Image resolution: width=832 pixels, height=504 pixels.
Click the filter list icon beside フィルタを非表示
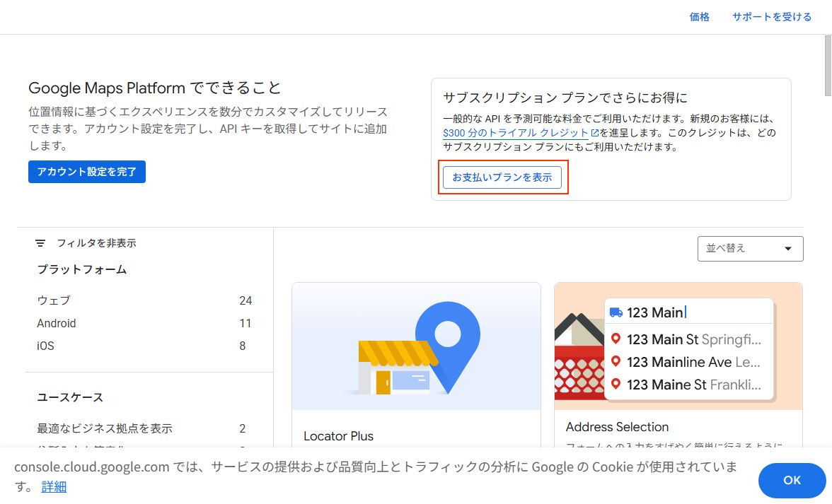pyautogui.click(x=40, y=243)
